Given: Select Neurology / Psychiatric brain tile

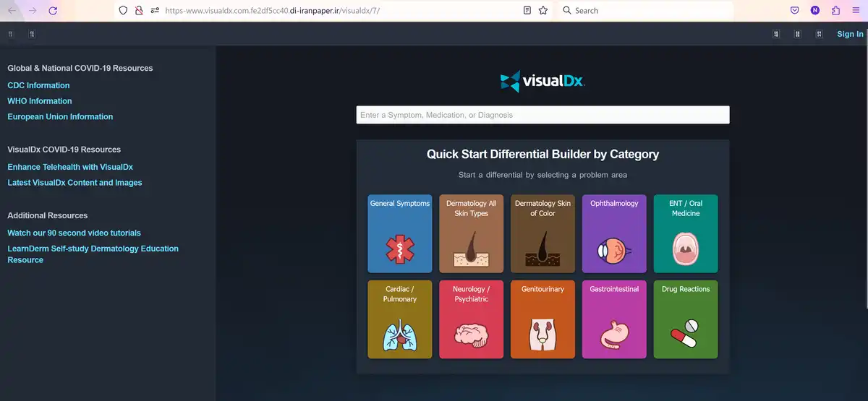Looking at the screenshot, I should coord(471,319).
